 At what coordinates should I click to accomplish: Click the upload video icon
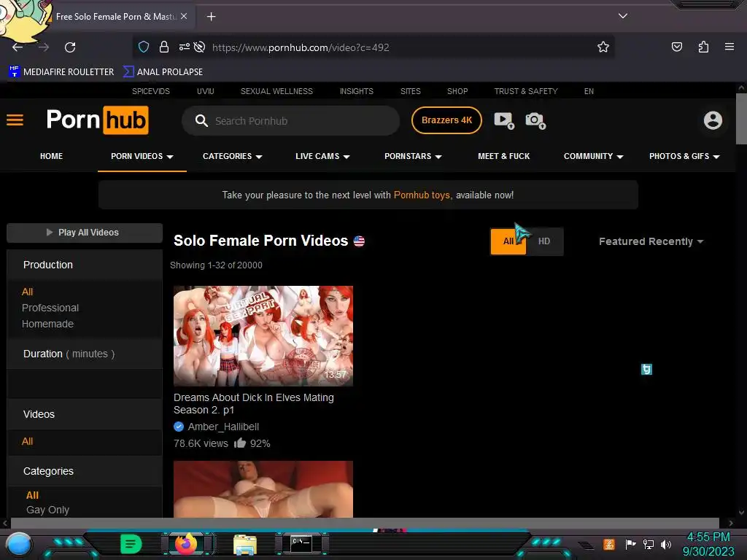504,120
